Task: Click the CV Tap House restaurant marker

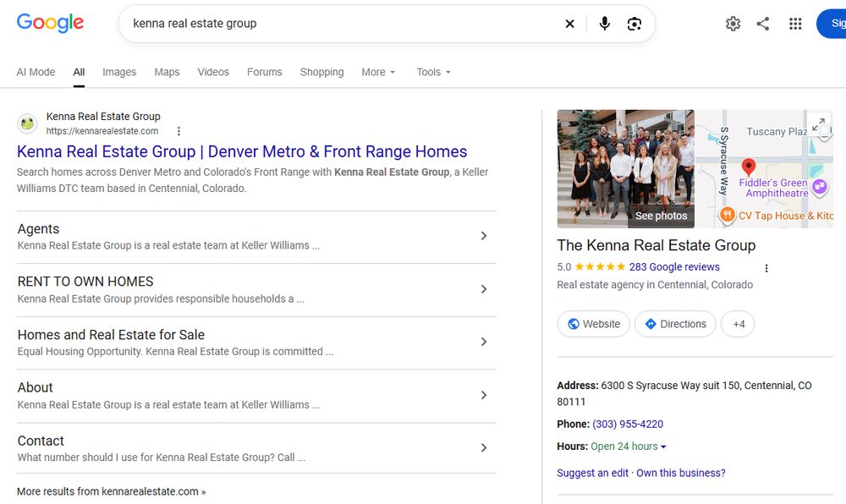Action: coord(727,215)
